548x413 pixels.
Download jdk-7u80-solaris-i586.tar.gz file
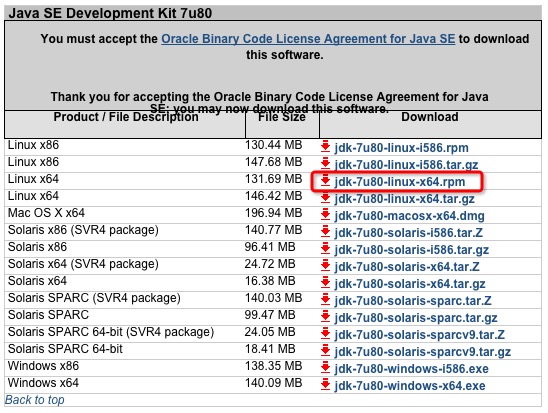(411, 250)
